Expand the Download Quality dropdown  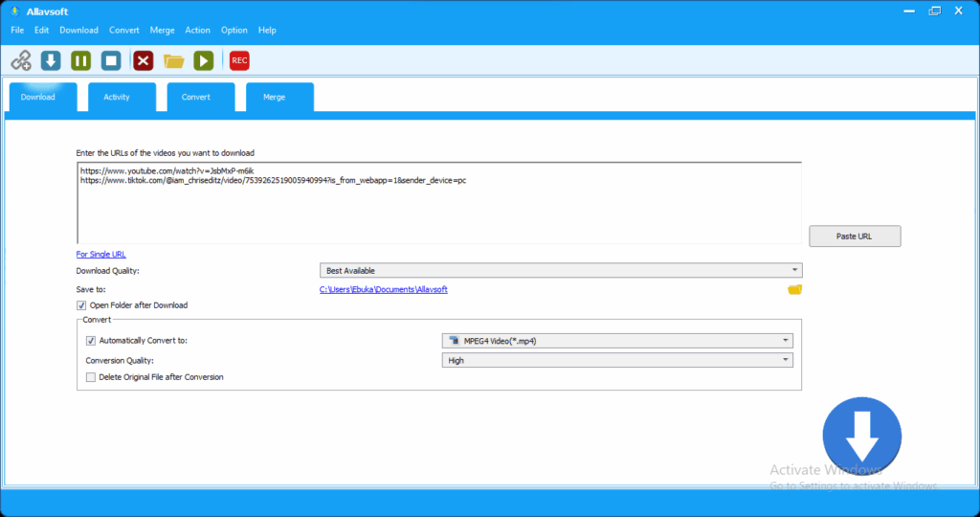point(561,271)
